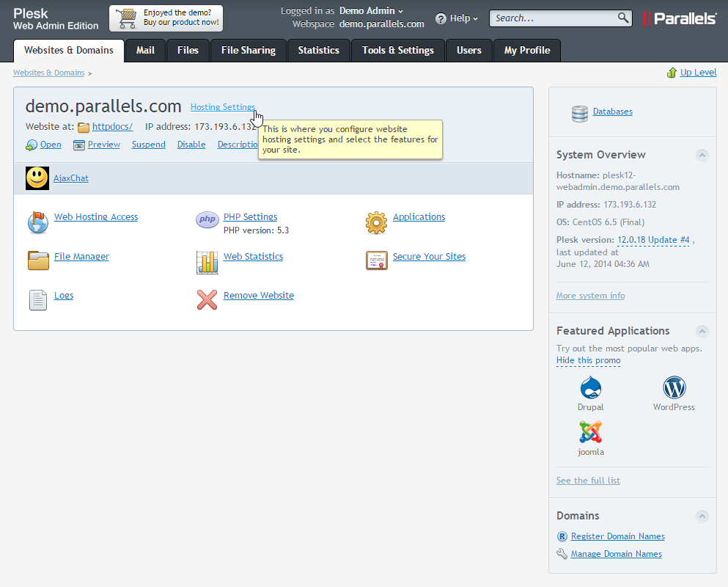
Task: Open the joomla featured application
Action: pos(591,438)
